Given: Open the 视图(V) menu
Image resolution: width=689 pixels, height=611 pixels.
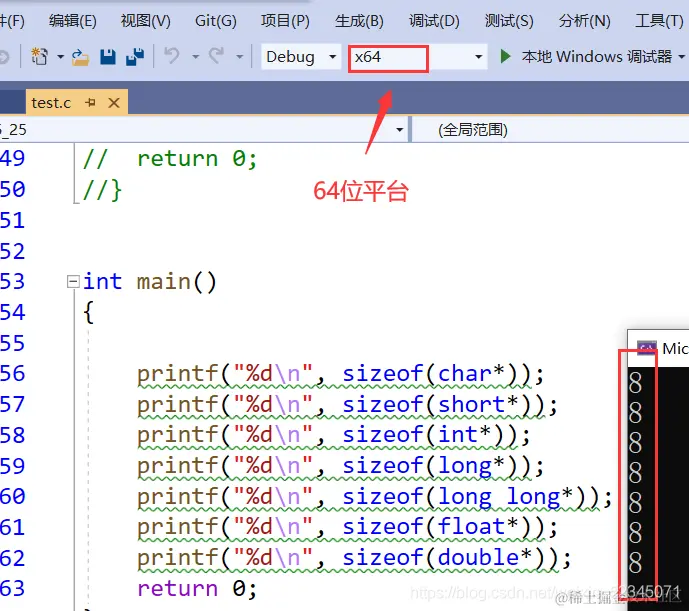Looking at the screenshot, I should [x=145, y=21].
